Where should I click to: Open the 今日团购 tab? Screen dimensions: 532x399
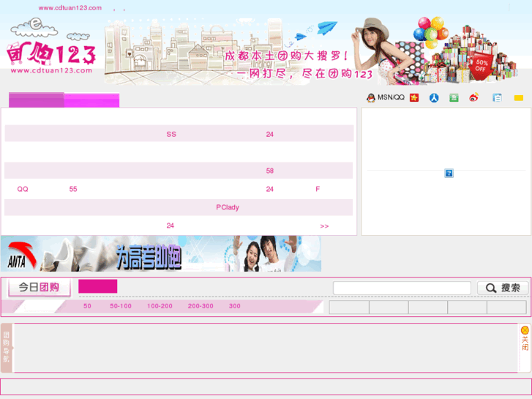(40, 287)
